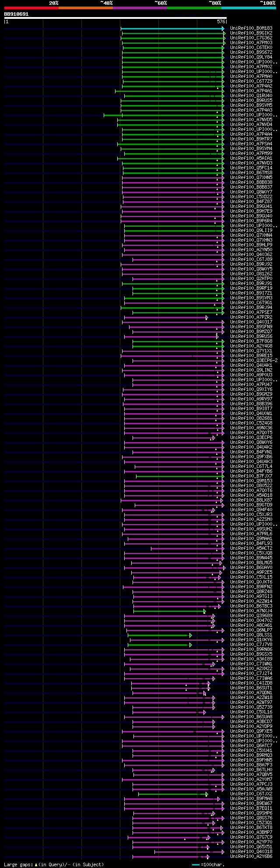Open the UniRef100_C7G362 entry
The height and width of the screenshot is (868, 280).
click(x=251, y=38)
